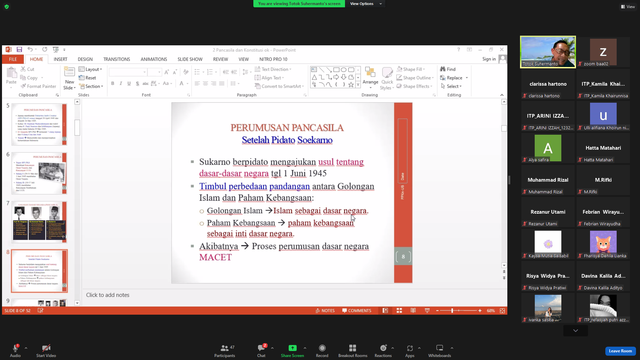Toggle text shadow formatting
The width and height of the screenshot is (640, 360).
tap(138, 84)
